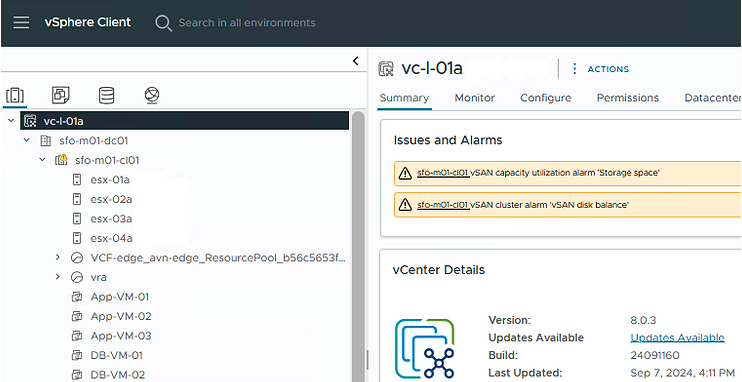Click the storage space alarm warning icon
Screen dimensions: 742x382
point(405,173)
